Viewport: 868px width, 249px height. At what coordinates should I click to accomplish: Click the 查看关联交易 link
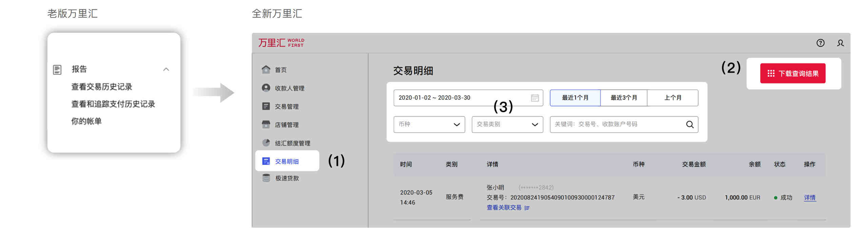coord(504,208)
